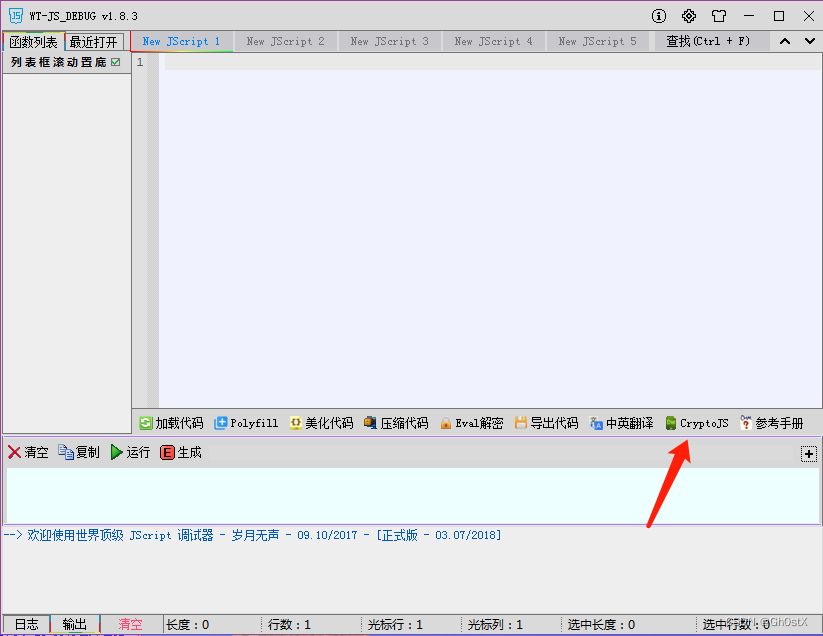Click the Eval解密 decrypt button
Screen dimensions: 823x636
471,423
